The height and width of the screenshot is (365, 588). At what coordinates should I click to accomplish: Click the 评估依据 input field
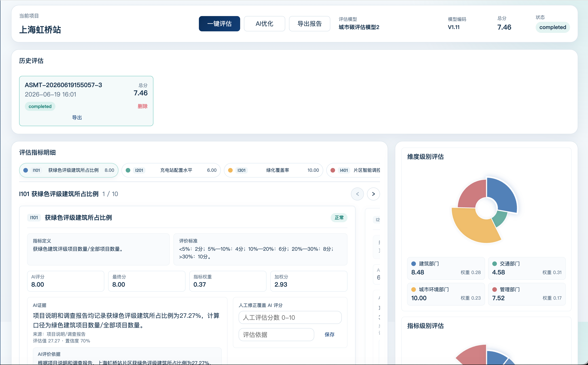(x=276, y=335)
